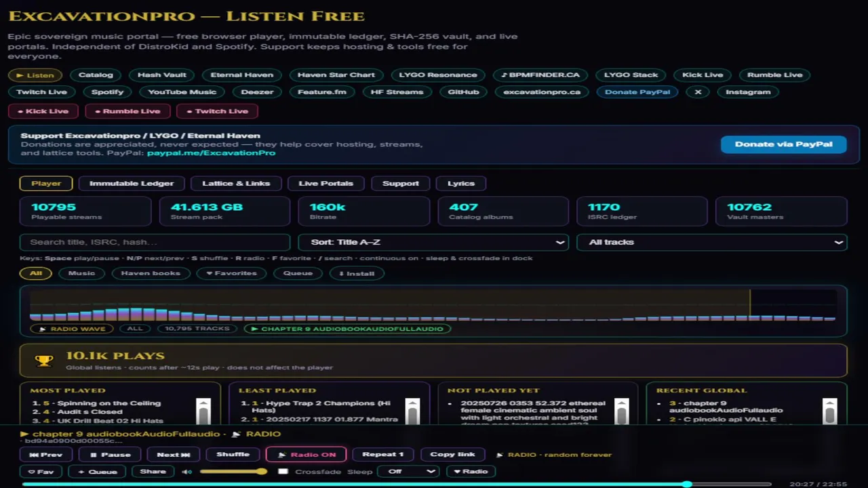Open the X social link

click(x=698, y=92)
